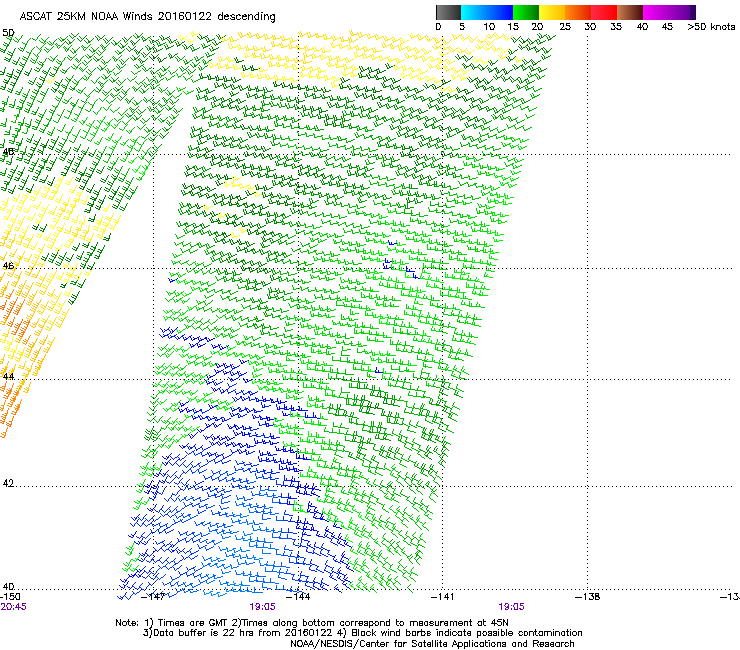The image size is (740, 650).
Task: Click the '35' legend scale label
Action: 616,27
